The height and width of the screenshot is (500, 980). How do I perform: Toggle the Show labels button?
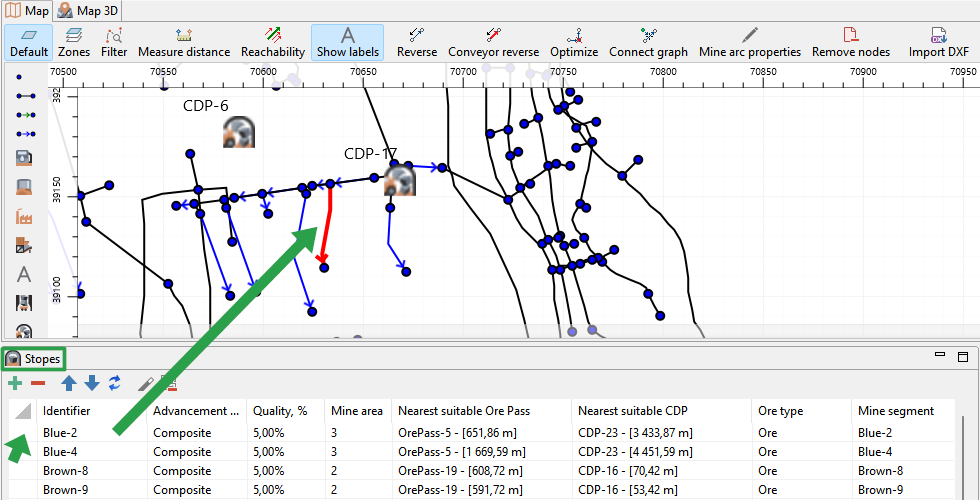pyautogui.click(x=348, y=42)
